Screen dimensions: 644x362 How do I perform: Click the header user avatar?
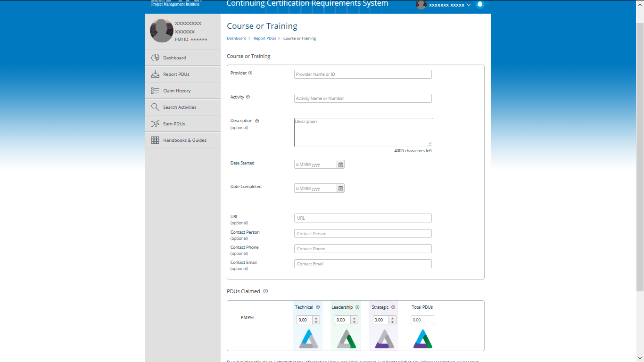[x=421, y=4]
